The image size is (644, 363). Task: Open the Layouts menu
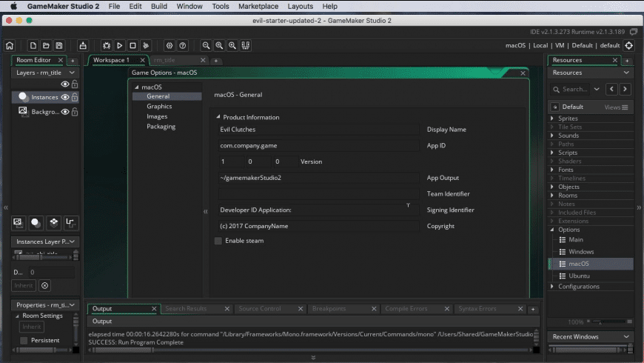click(x=301, y=6)
